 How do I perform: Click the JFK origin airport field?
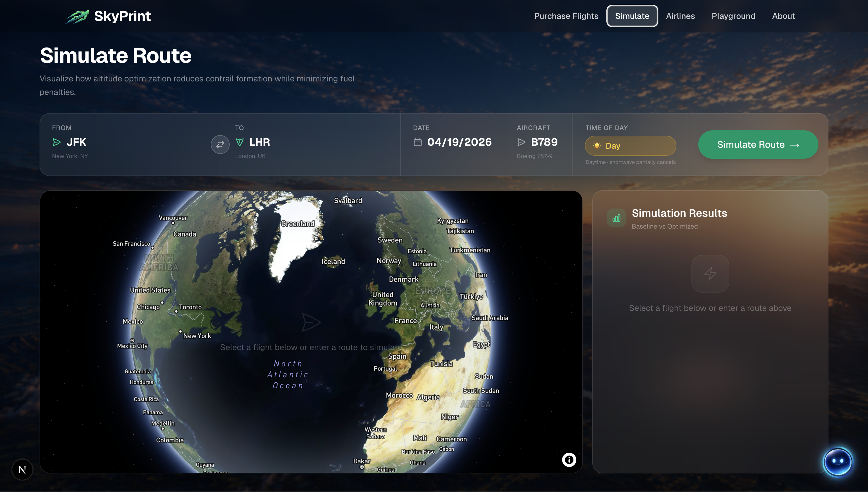76,142
